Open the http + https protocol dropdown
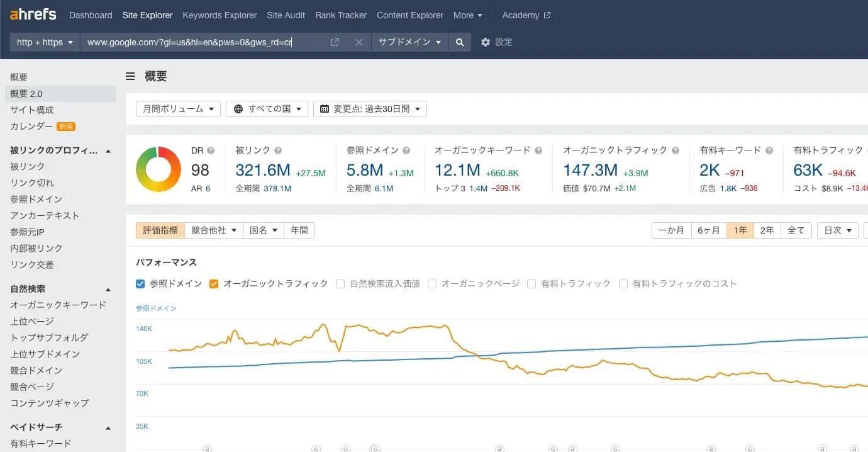868x452 pixels. pyautogui.click(x=45, y=42)
